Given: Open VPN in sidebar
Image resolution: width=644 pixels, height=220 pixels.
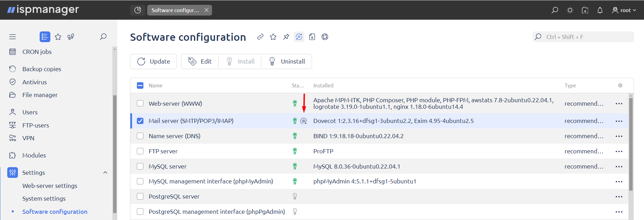Looking at the screenshot, I should pos(28,138).
